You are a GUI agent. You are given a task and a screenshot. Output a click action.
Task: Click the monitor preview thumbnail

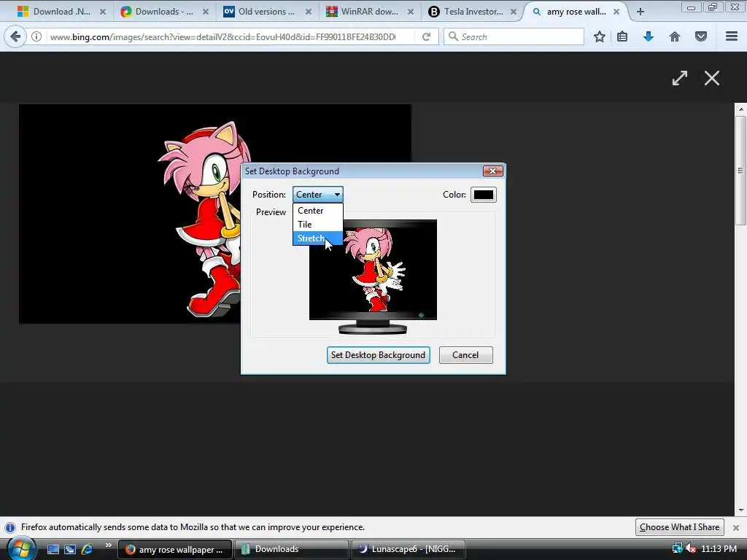373,276
